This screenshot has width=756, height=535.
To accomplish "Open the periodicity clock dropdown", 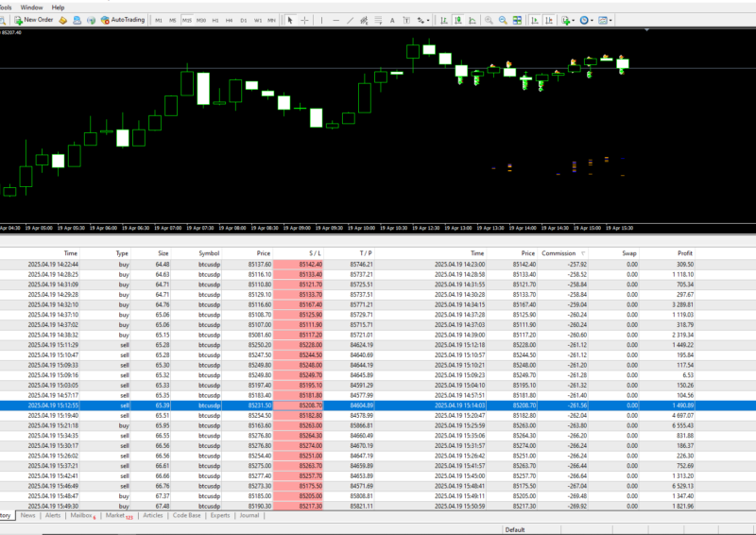I will (585, 20).
